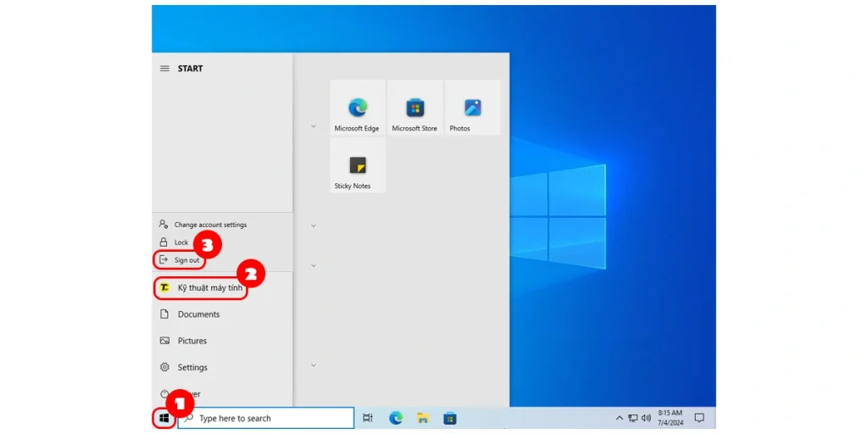Open the Sticky Notes tile
The height and width of the screenshot is (434, 868).
tap(357, 165)
